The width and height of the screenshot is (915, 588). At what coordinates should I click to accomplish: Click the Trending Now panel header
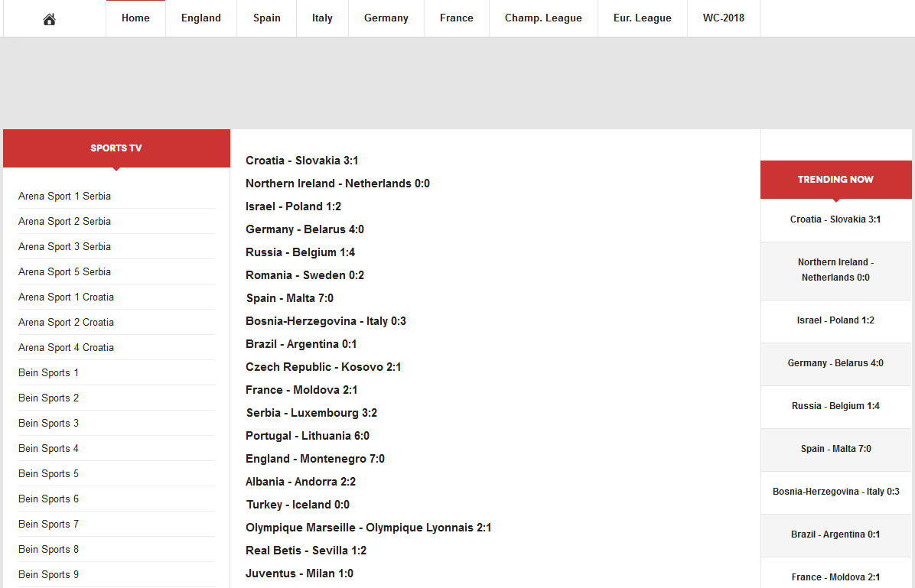point(835,180)
